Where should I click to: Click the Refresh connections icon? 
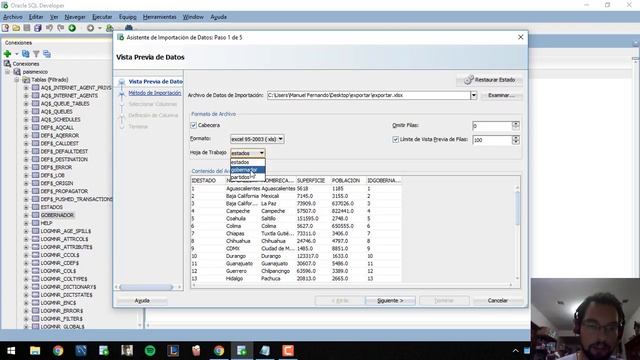point(26,53)
